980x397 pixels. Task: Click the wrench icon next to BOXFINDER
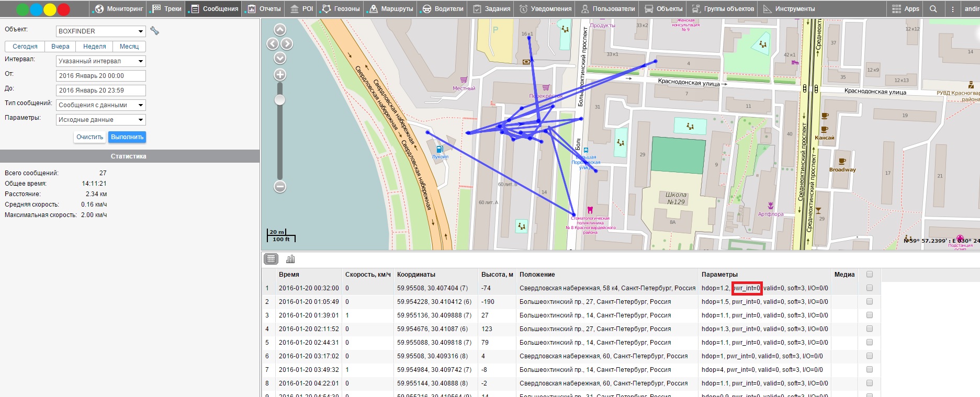154,31
